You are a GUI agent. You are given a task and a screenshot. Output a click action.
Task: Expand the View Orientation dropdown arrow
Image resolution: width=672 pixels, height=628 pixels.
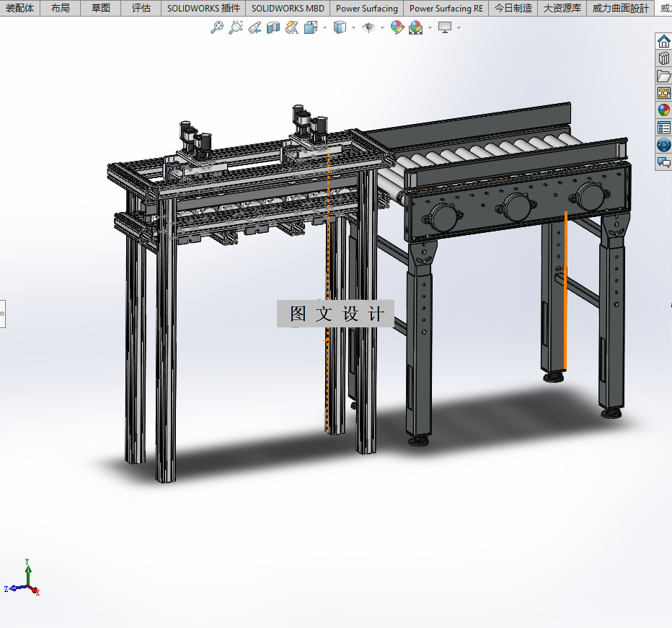point(324,28)
